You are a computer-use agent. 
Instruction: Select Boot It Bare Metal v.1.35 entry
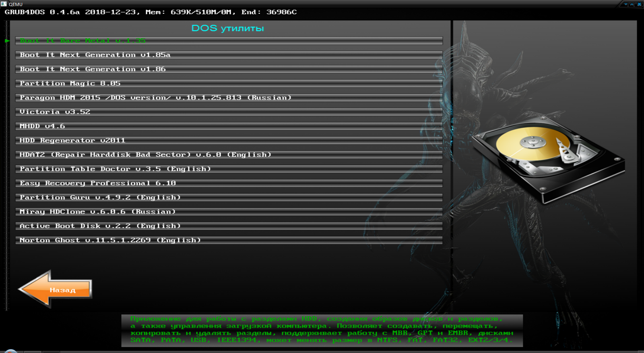click(x=83, y=41)
